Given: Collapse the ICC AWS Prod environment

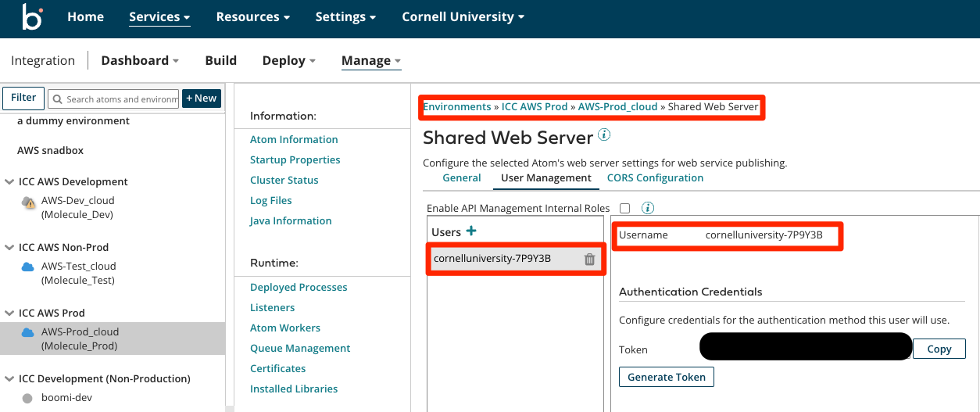Looking at the screenshot, I should point(10,313).
